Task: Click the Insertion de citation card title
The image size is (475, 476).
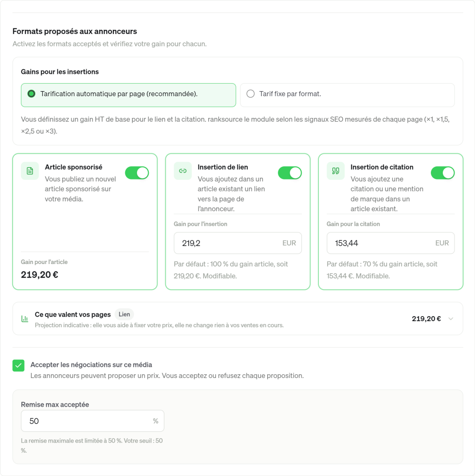Action: tap(382, 167)
